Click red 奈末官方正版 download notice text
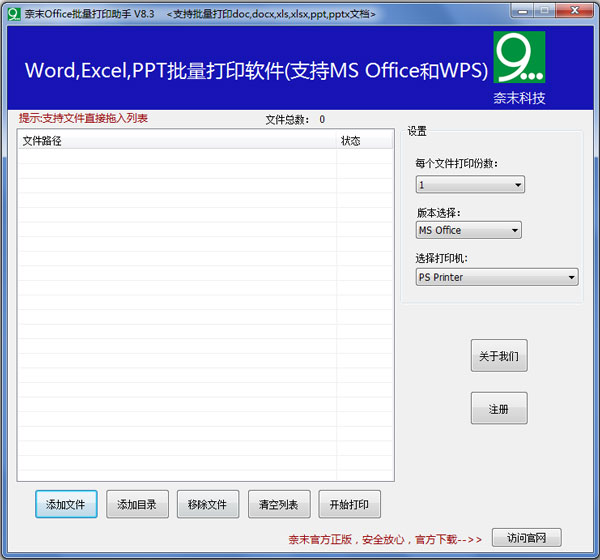Screen dimensions: 600x560 [x=385, y=539]
